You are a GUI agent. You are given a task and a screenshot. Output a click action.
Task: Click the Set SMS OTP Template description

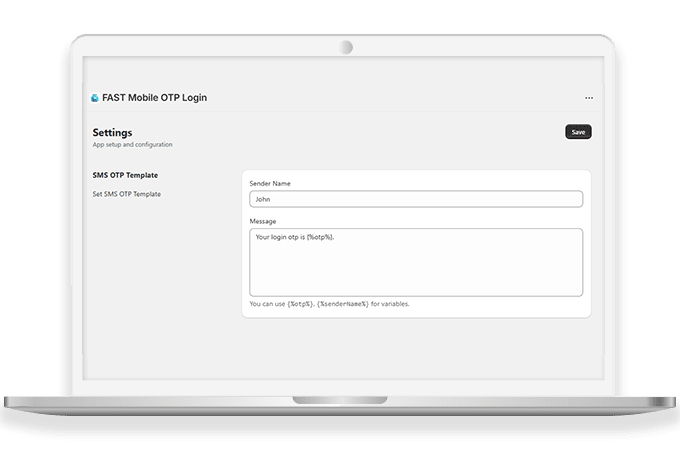[126, 194]
